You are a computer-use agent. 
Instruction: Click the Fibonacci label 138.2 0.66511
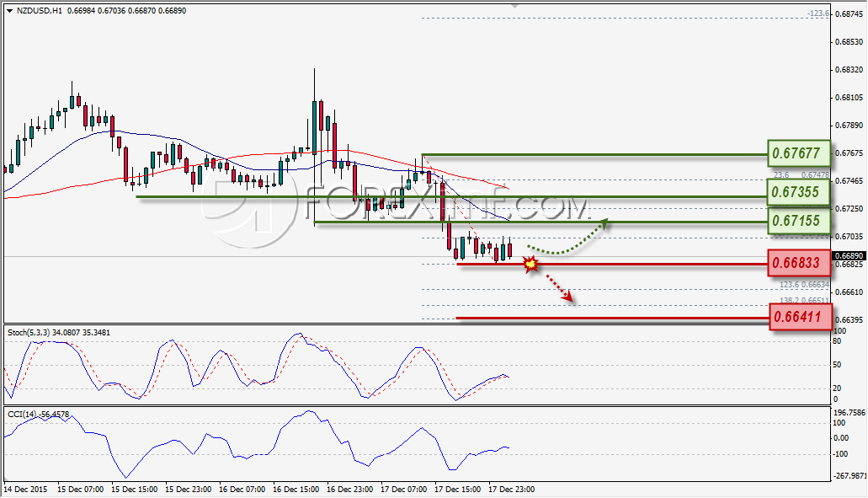click(804, 300)
